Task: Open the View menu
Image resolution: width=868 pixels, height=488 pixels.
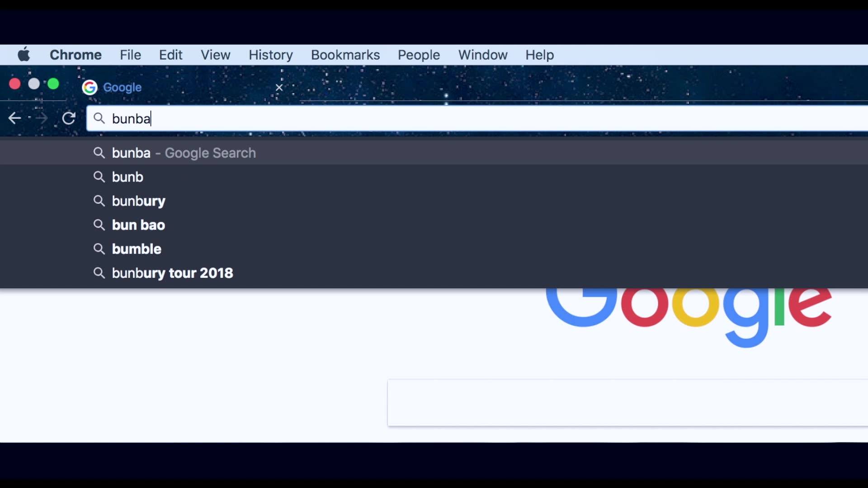Action: [x=215, y=55]
